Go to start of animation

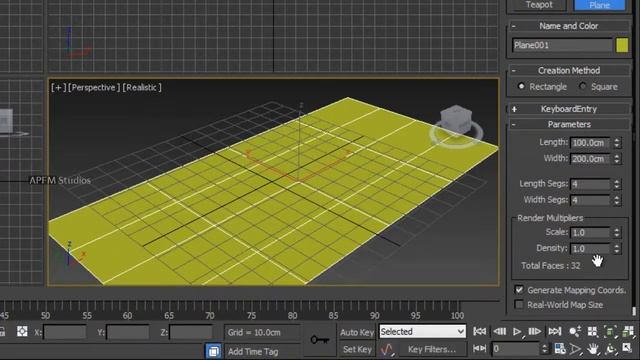tap(479, 331)
